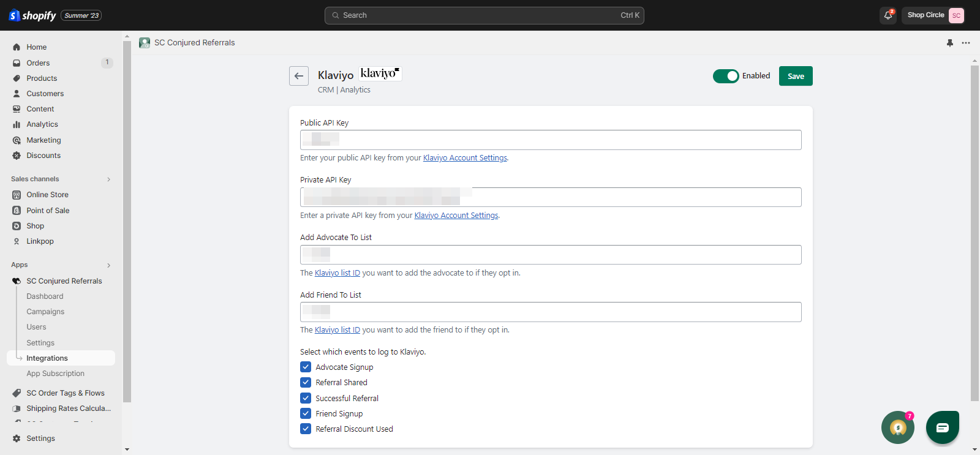
Task: Click the main page vertical scrollbar
Action: (x=974, y=233)
